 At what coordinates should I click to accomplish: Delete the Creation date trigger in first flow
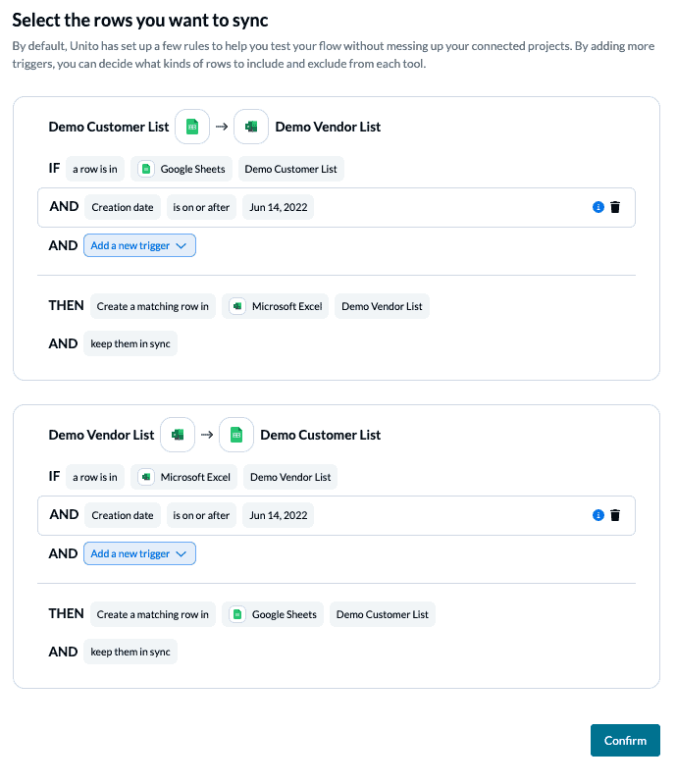tap(615, 207)
